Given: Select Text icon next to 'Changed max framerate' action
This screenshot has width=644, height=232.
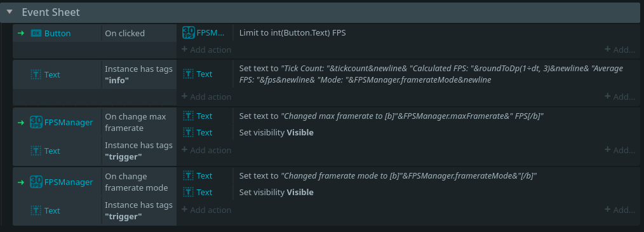Looking at the screenshot, I should (x=189, y=116).
